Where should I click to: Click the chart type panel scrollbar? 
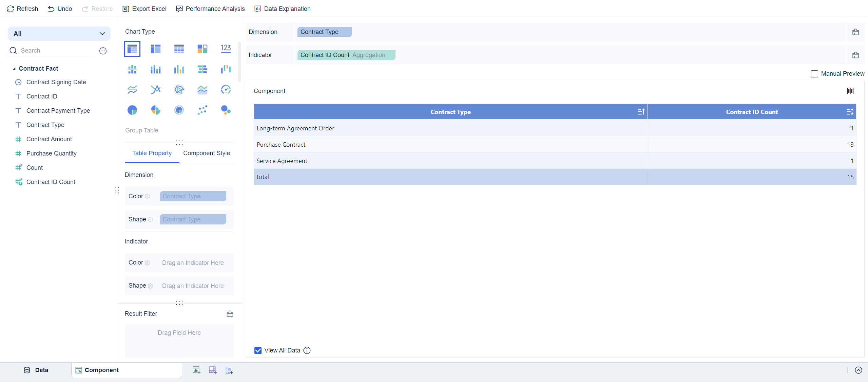coord(239,62)
